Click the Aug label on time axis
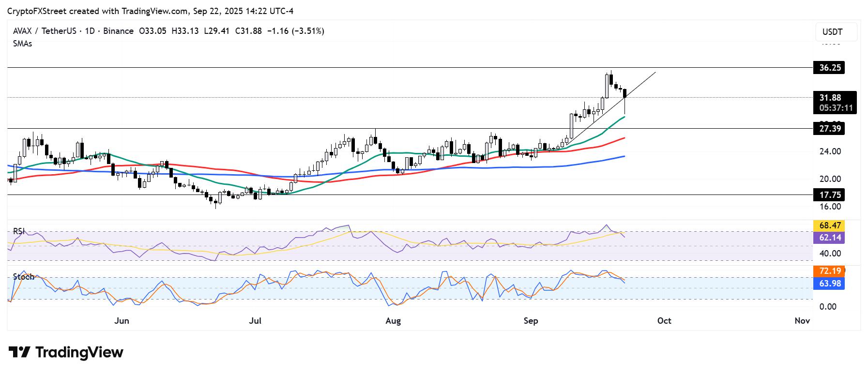Image resolution: width=868 pixels, height=374 pixels. pos(393,321)
